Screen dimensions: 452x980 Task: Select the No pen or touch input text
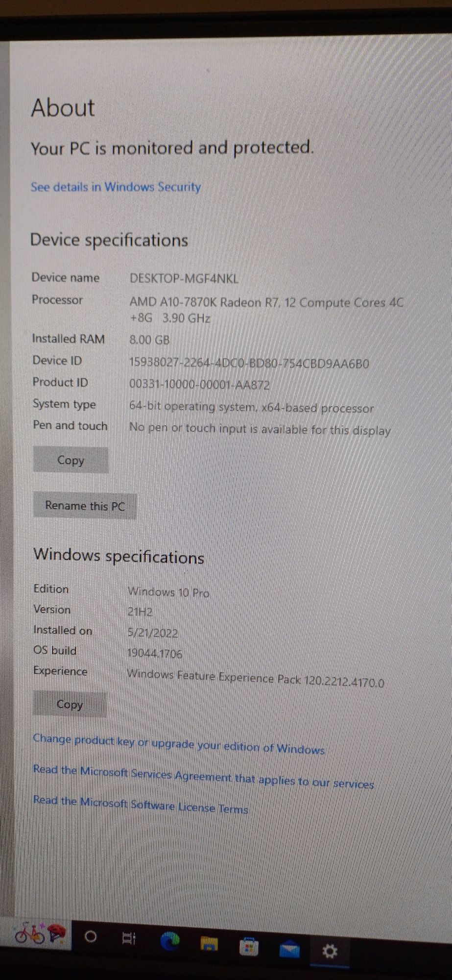260,429
